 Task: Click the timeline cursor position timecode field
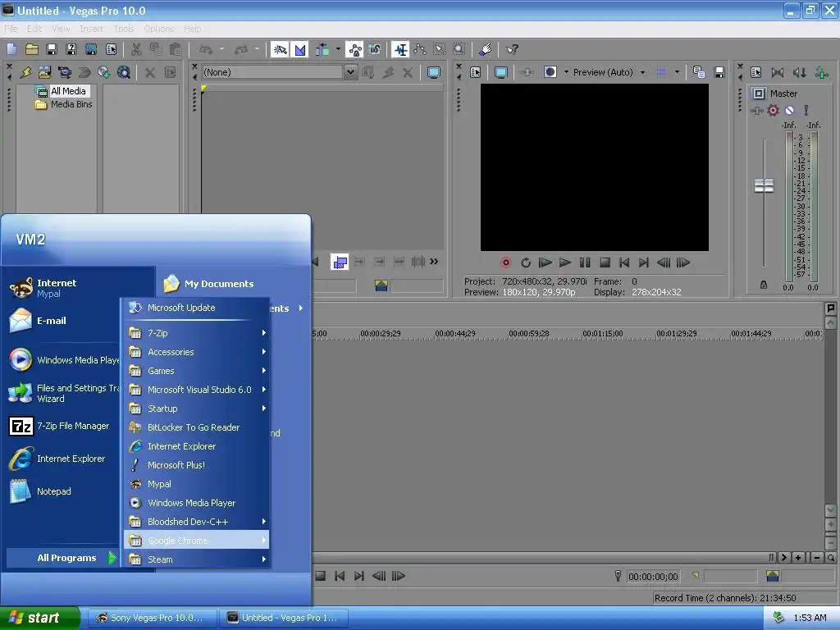[653, 577]
